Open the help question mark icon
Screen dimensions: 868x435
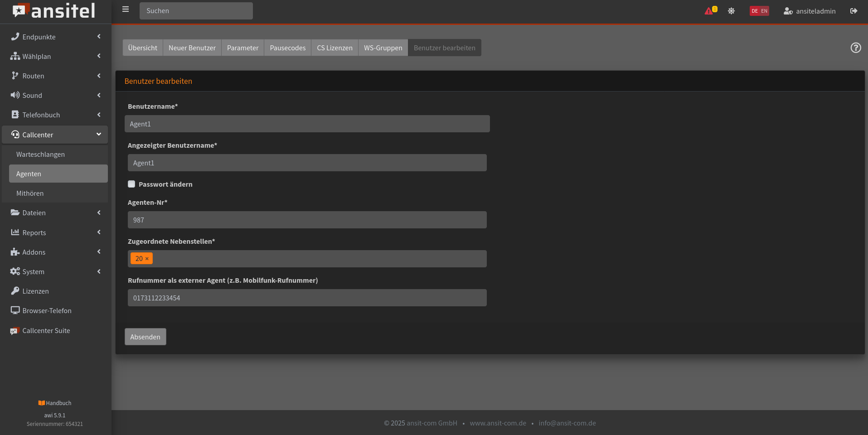pyautogui.click(x=855, y=48)
